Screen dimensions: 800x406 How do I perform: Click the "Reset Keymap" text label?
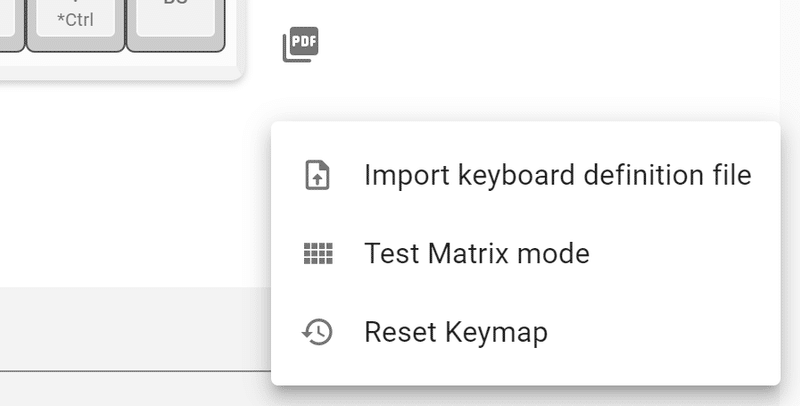[x=455, y=331]
